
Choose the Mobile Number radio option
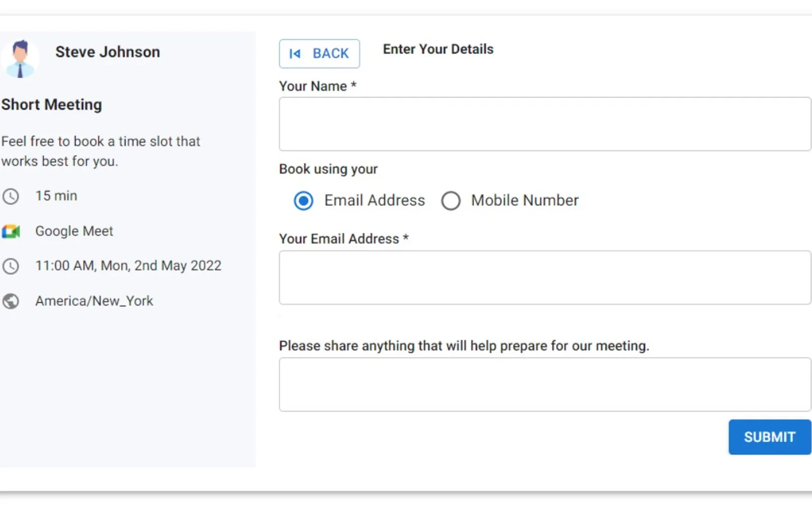click(451, 201)
